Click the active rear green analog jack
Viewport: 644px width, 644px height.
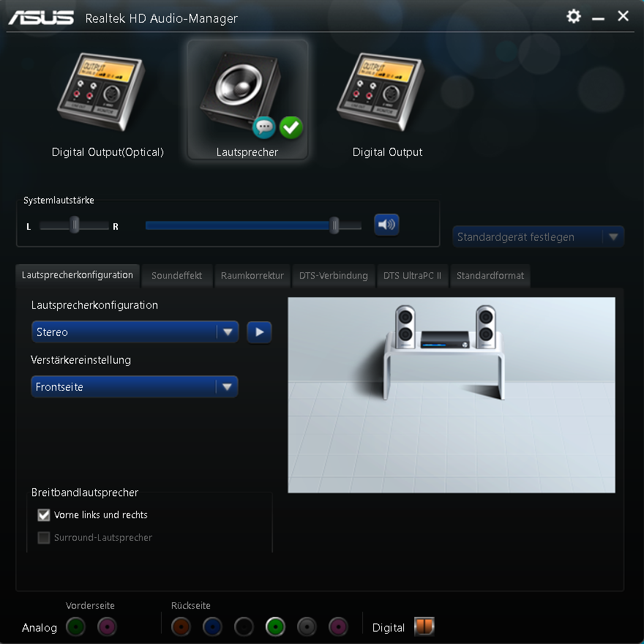coord(275,626)
